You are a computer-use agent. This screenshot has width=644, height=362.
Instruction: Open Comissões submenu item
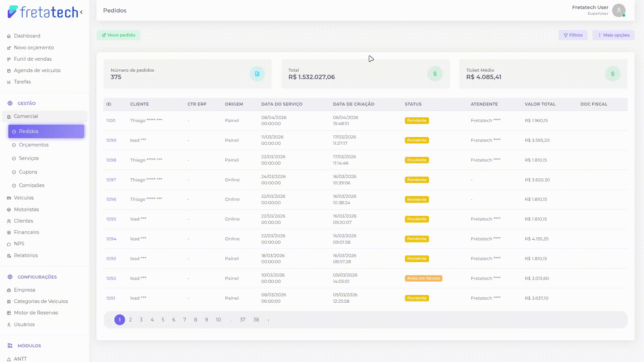point(32,185)
